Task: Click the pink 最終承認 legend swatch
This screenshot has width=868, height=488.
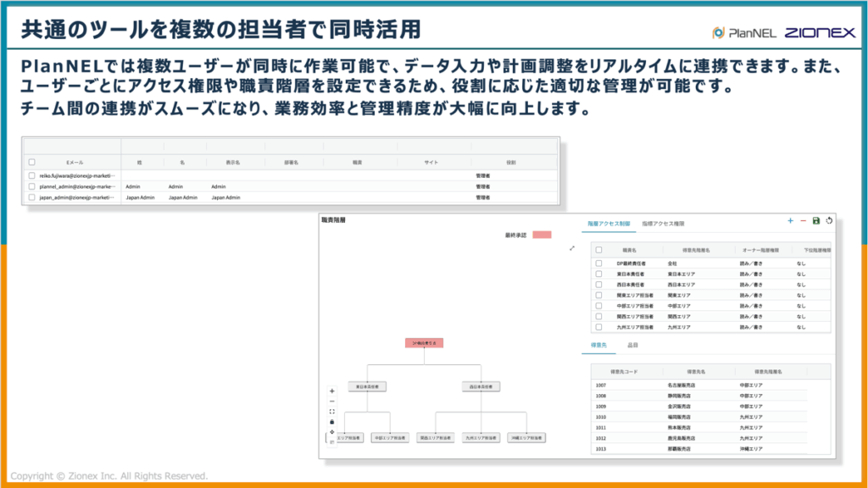Action: [x=542, y=235]
